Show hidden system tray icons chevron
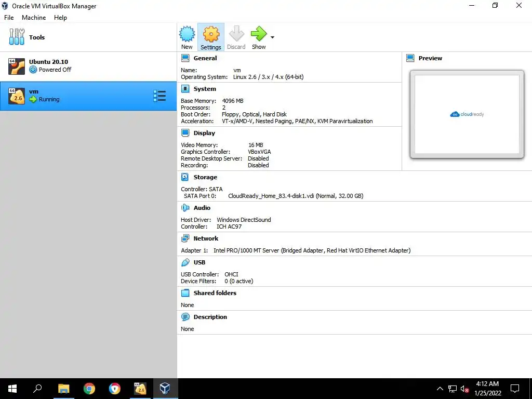 (x=440, y=389)
